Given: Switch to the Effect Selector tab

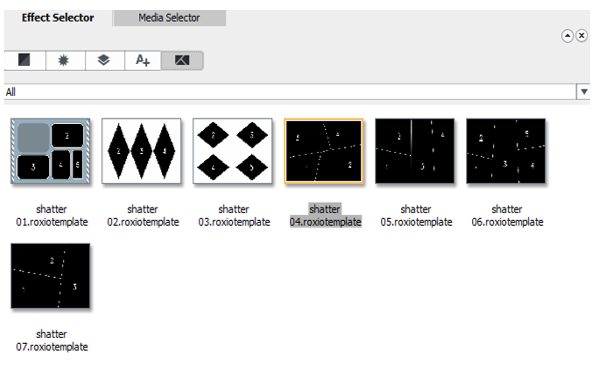Looking at the screenshot, I should click(x=58, y=18).
